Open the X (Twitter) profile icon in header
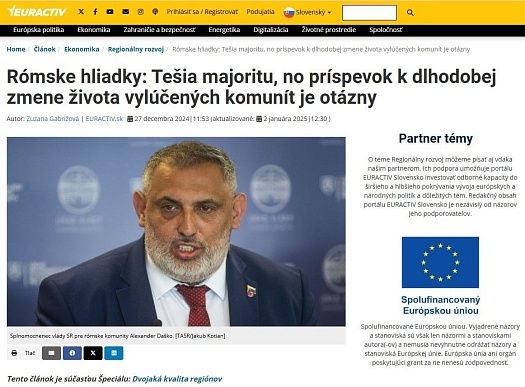Screen dimensions: 525x387 pos(81,12)
